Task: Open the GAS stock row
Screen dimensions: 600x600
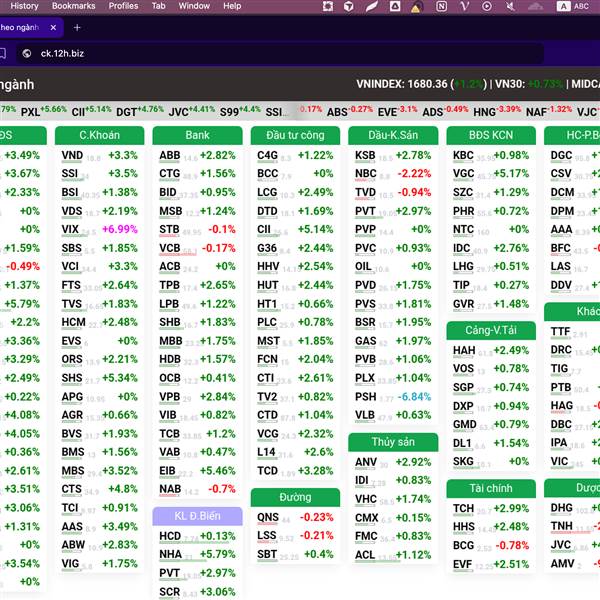Action: 393,341
